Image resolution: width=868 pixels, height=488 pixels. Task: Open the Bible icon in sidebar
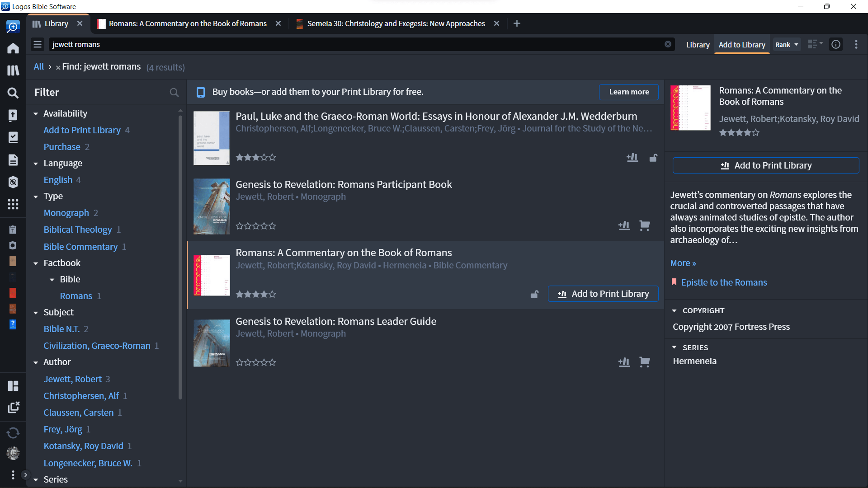pos(13,115)
